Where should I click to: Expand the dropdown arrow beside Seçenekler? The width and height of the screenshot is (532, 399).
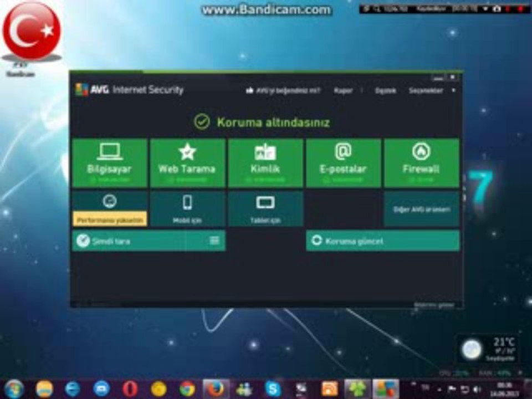coord(454,90)
